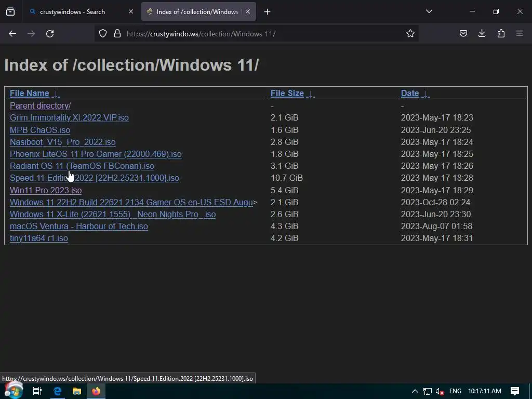Click the 2023-Oct-28 02:24 date cell
Screen dimensions: 532x399
[x=435, y=202]
